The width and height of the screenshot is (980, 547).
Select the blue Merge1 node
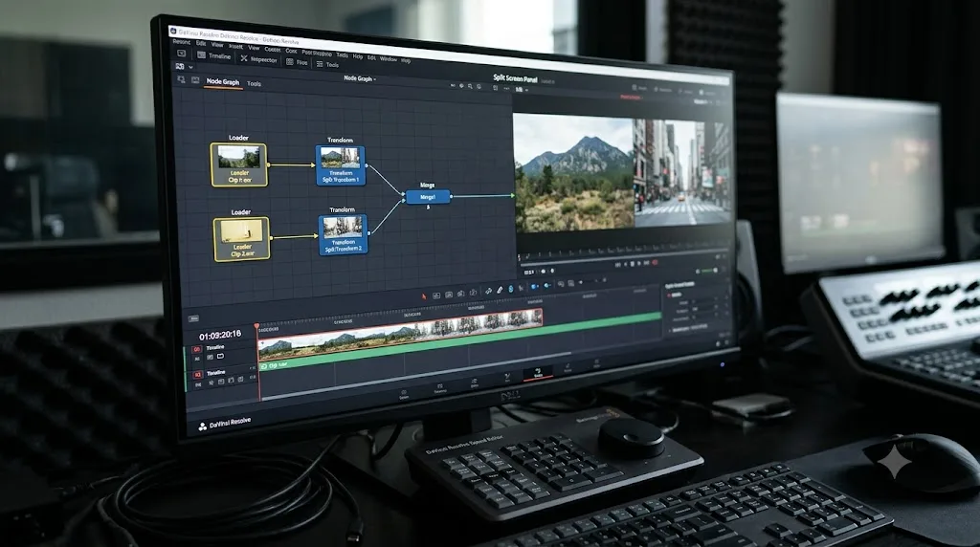(428, 197)
